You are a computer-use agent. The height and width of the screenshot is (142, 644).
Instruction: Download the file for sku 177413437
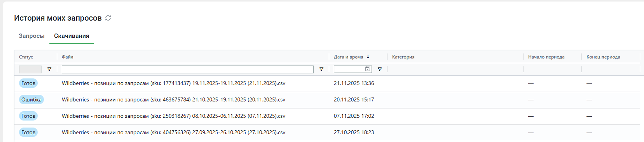(173, 83)
